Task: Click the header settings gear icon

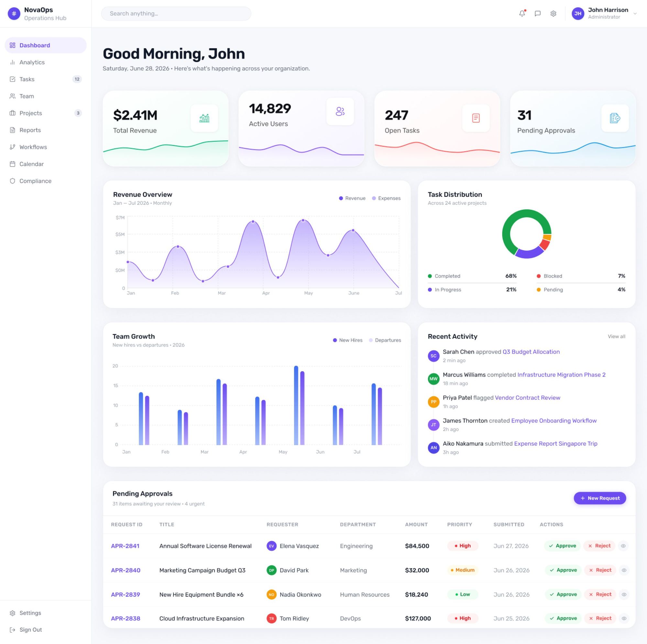Action: pos(553,13)
